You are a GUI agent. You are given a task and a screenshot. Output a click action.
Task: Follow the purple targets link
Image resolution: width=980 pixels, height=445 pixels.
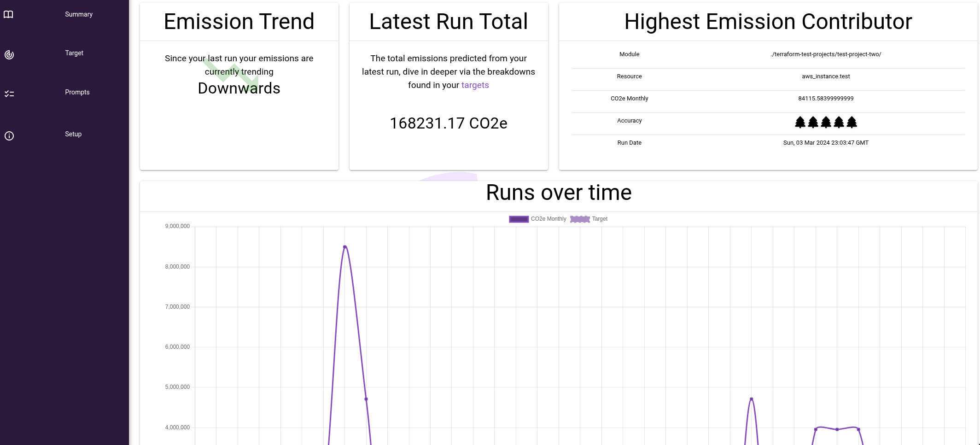pyautogui.click(x=475, y=85)
